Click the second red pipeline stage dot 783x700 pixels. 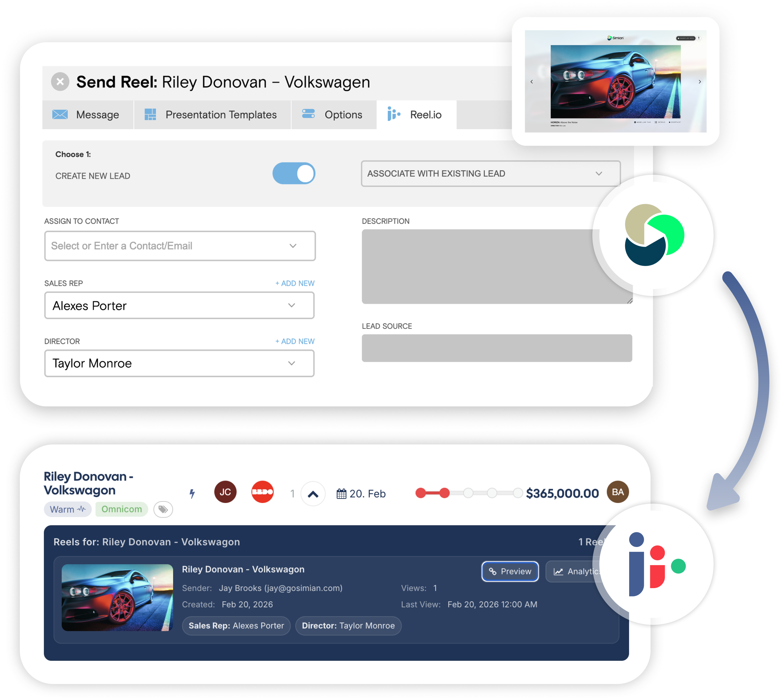(444, 493)
